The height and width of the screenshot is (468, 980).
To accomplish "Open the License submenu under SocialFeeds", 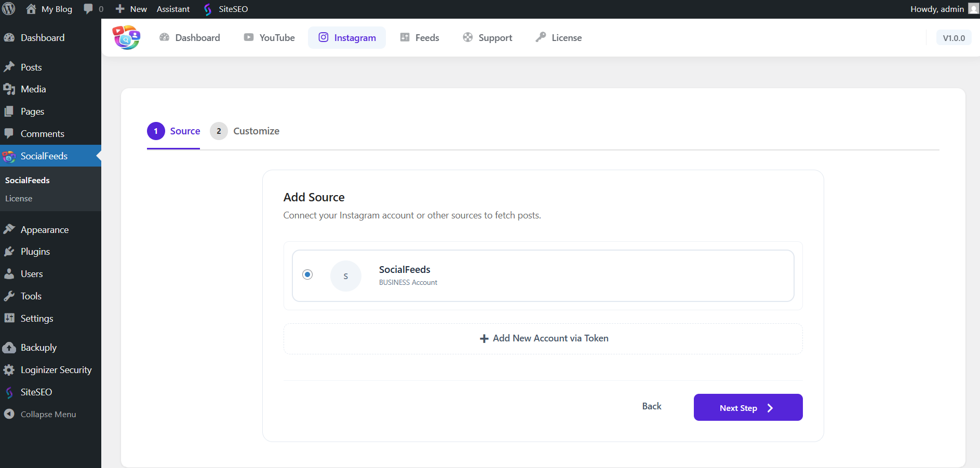I will (19, 199).
